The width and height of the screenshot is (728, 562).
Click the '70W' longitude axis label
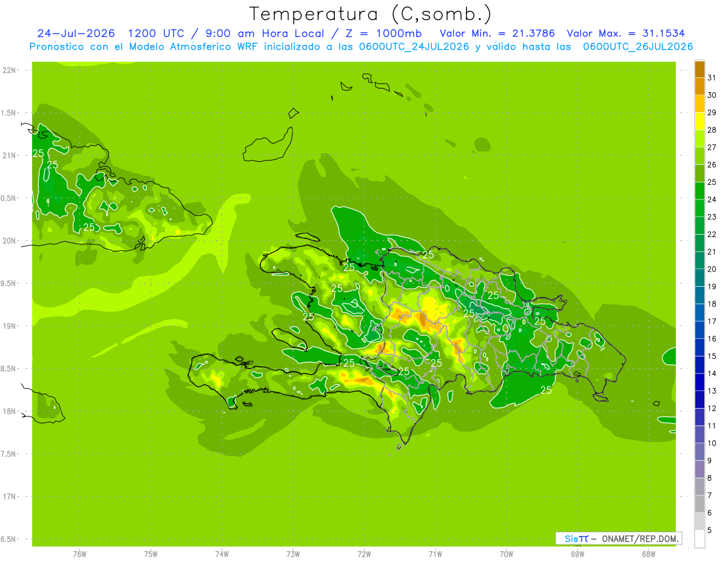(506, 554)
